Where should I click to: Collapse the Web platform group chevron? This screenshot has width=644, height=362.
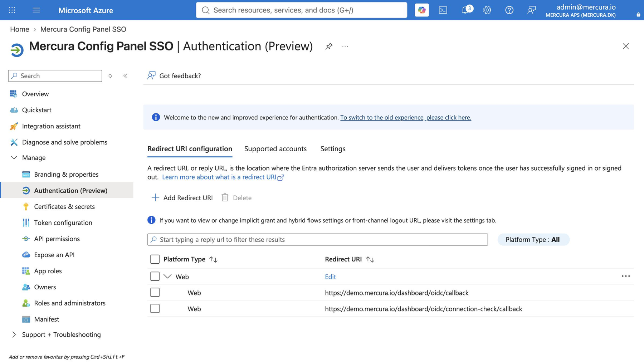167,276
